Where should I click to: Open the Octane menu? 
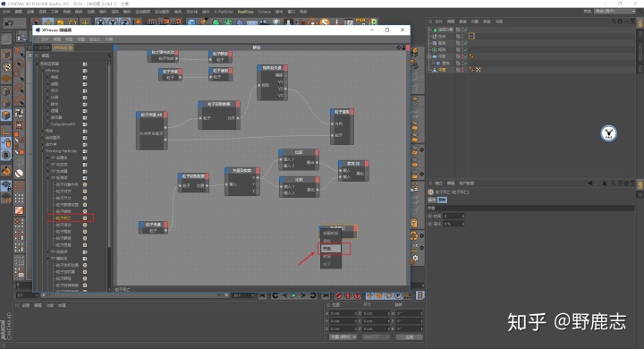265,12
